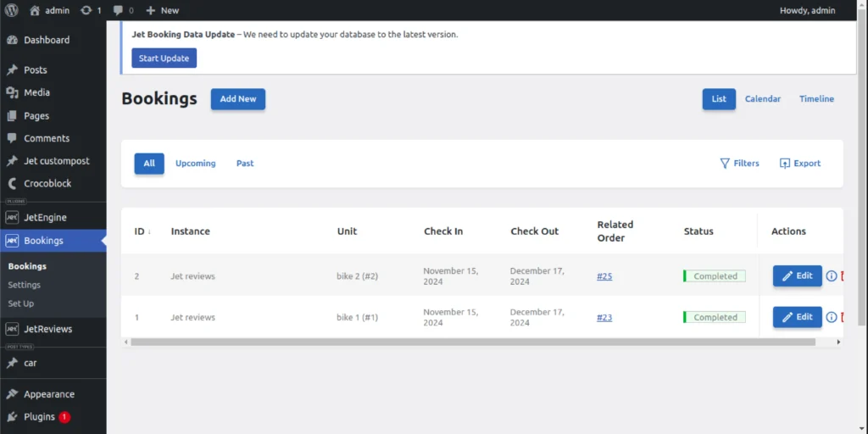
Task: Open related order #25 link
Action: click(604, 276)
